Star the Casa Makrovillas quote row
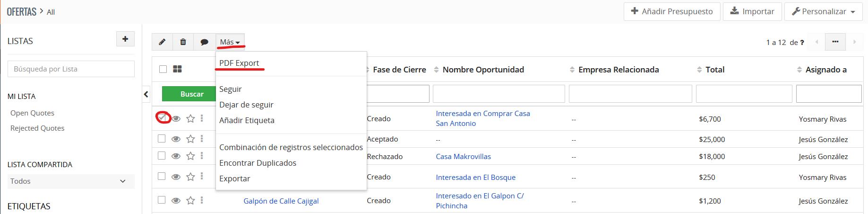The height and width of the screenshot is (214, 868). (190, 156)
